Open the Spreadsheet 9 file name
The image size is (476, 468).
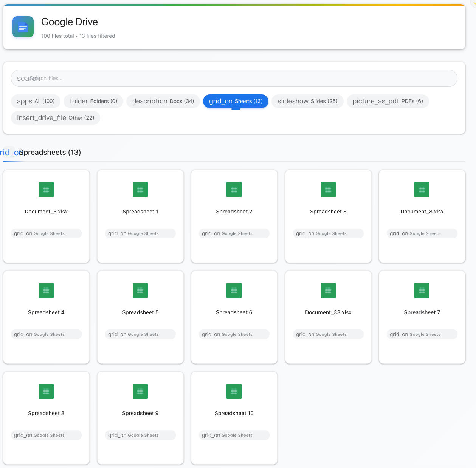(140, 413)
